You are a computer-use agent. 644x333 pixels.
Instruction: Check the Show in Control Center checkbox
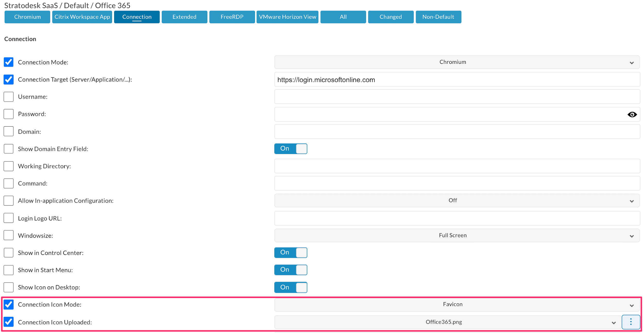pyautogui.click(x=9, y=253)
